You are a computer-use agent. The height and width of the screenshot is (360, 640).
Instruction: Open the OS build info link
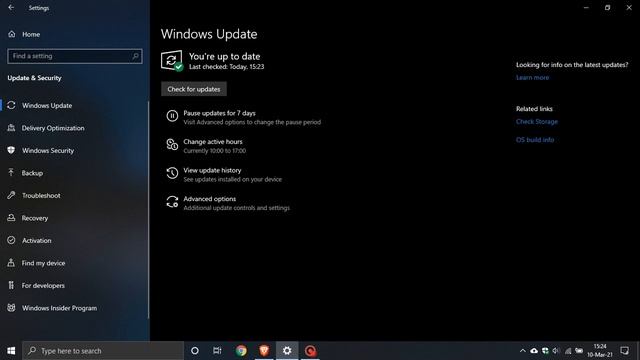[535, 140]
